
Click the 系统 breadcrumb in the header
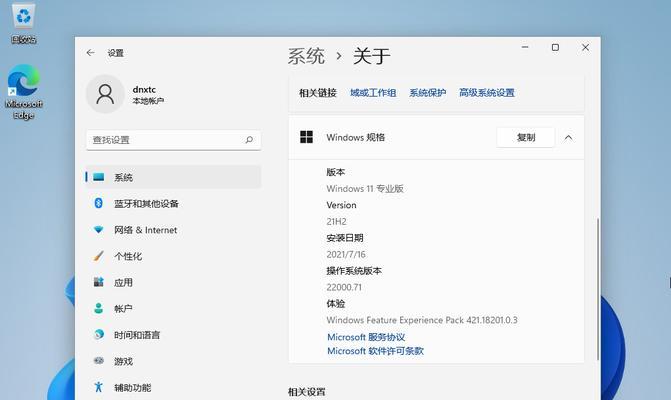click(306, 56)
